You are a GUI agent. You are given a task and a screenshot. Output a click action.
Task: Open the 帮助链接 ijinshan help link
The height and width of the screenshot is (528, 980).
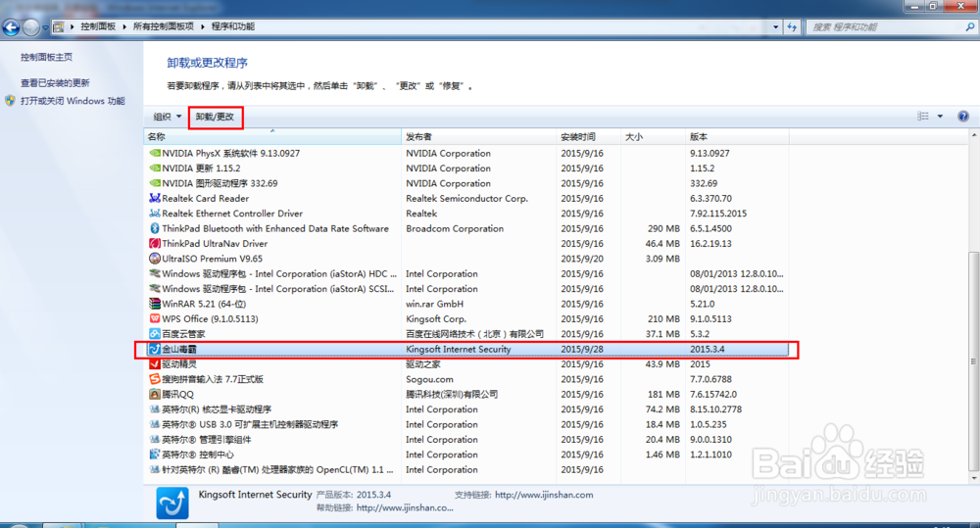[405, 508]
